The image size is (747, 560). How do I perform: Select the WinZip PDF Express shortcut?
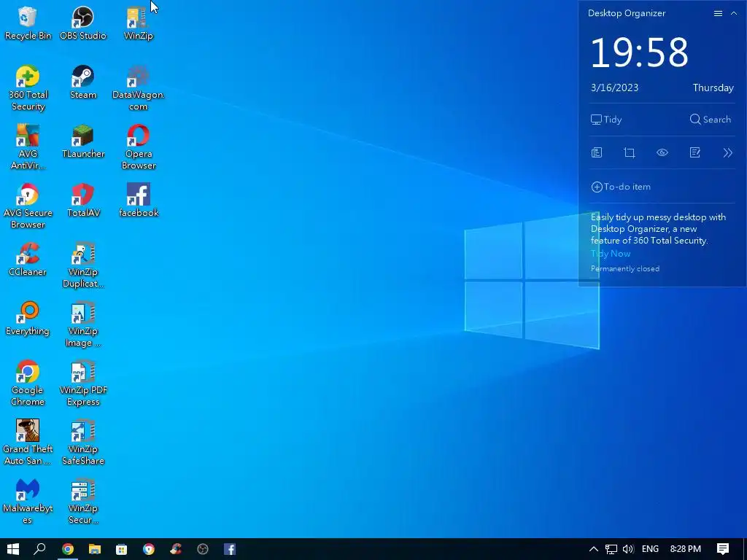(x=83, y=384)
